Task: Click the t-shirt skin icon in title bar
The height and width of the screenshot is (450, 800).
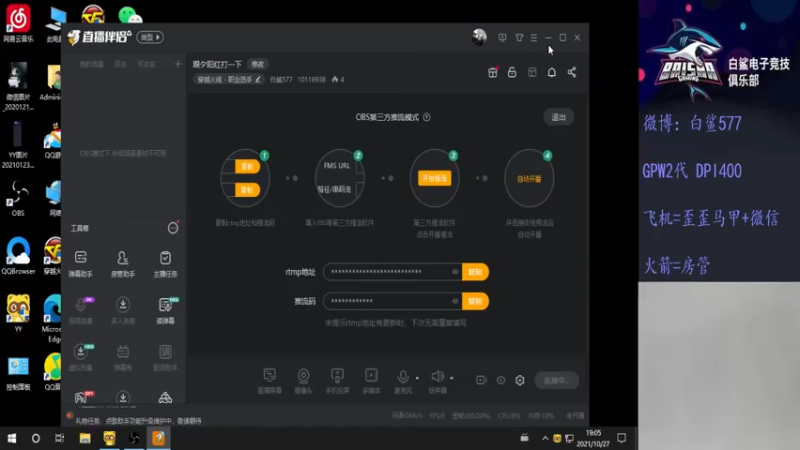Action: tap(519, 37)
